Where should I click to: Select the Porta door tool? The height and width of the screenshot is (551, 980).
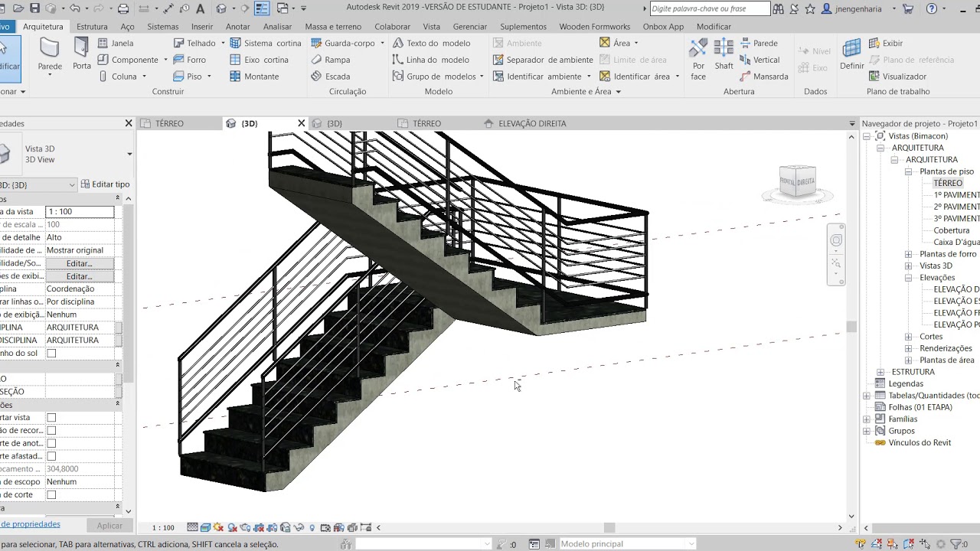[82, 54]
